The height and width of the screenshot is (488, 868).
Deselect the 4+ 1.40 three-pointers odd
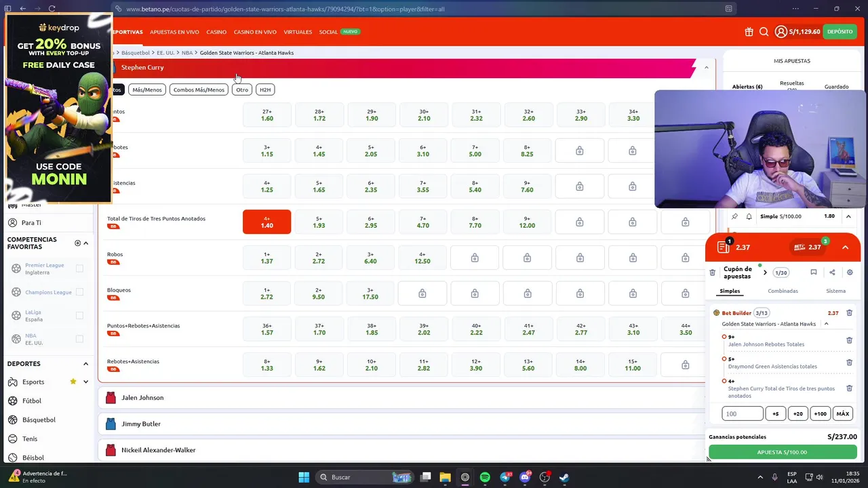click(267, 222)
